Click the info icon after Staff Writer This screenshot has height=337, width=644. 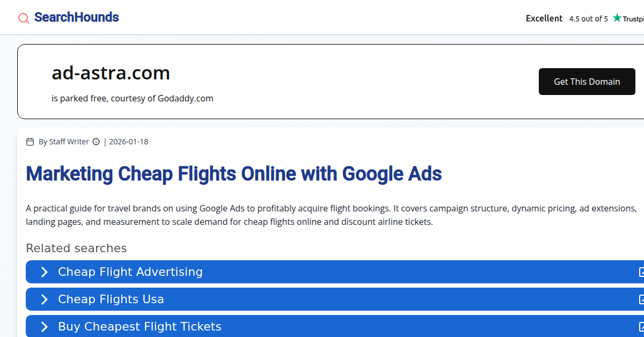point(96,142)
